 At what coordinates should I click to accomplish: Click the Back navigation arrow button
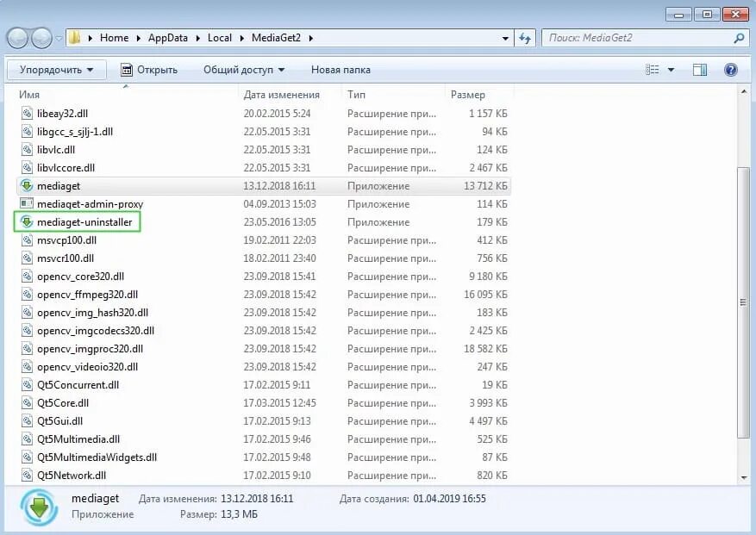click(17, 38)
